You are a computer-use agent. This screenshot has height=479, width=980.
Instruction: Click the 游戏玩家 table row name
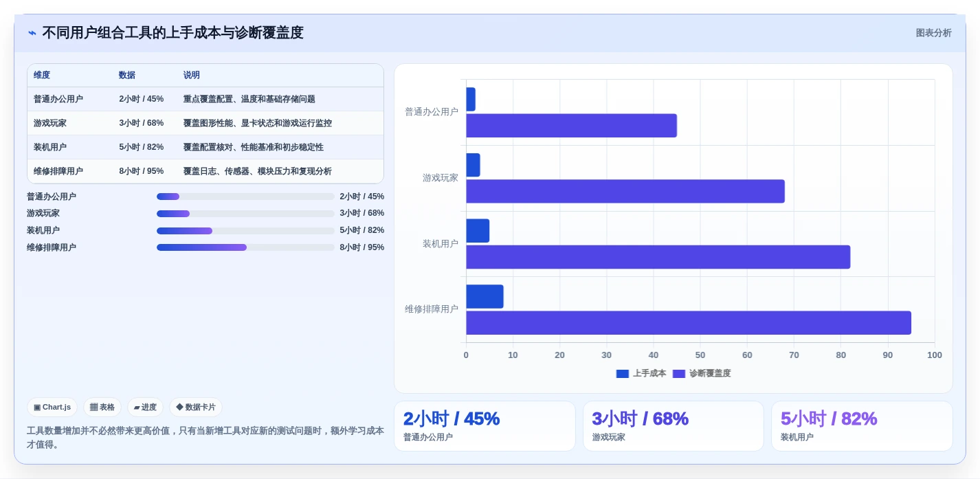[x=50, y=123]
